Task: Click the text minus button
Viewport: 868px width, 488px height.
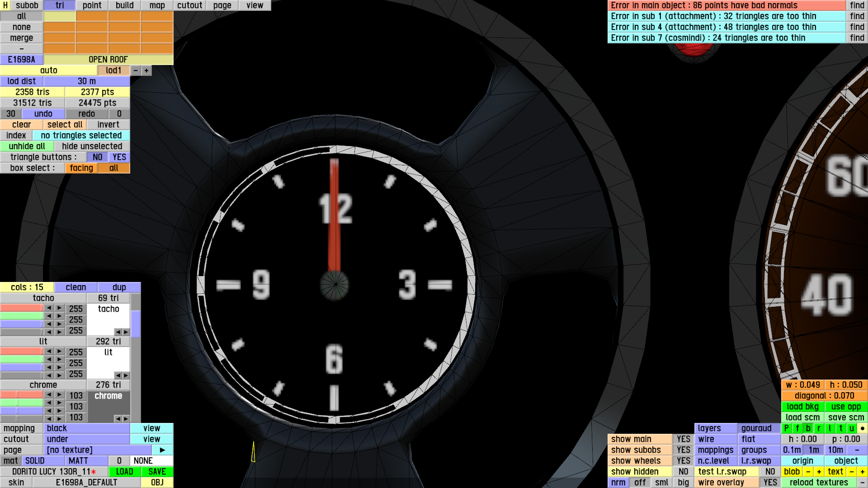Action: coord(851,472)
